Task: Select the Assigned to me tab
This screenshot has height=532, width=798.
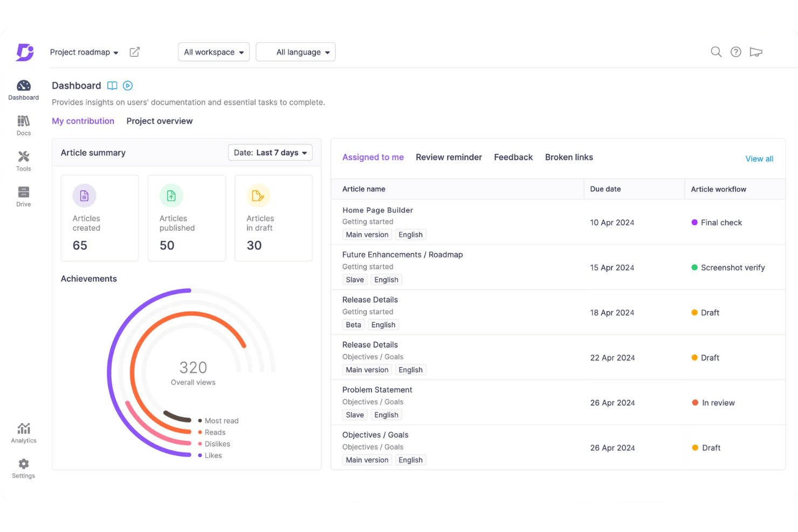Action: click(x=373, y=157)
